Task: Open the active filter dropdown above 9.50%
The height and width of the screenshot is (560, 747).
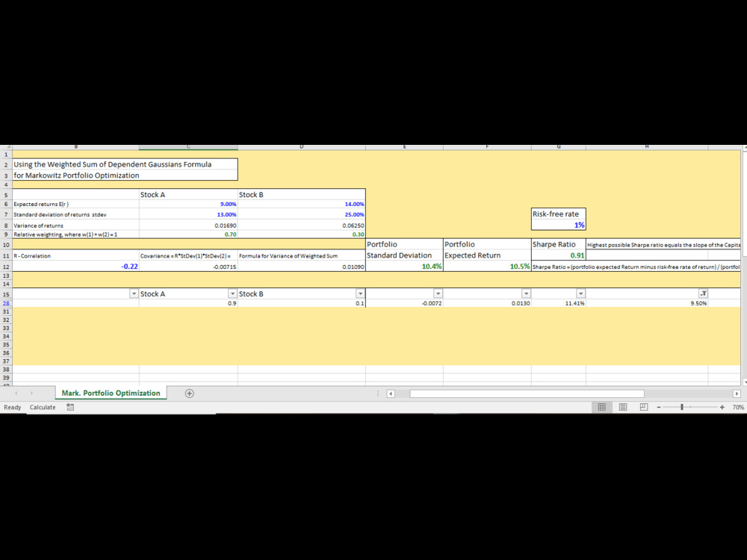Action: tap(703, 293)
